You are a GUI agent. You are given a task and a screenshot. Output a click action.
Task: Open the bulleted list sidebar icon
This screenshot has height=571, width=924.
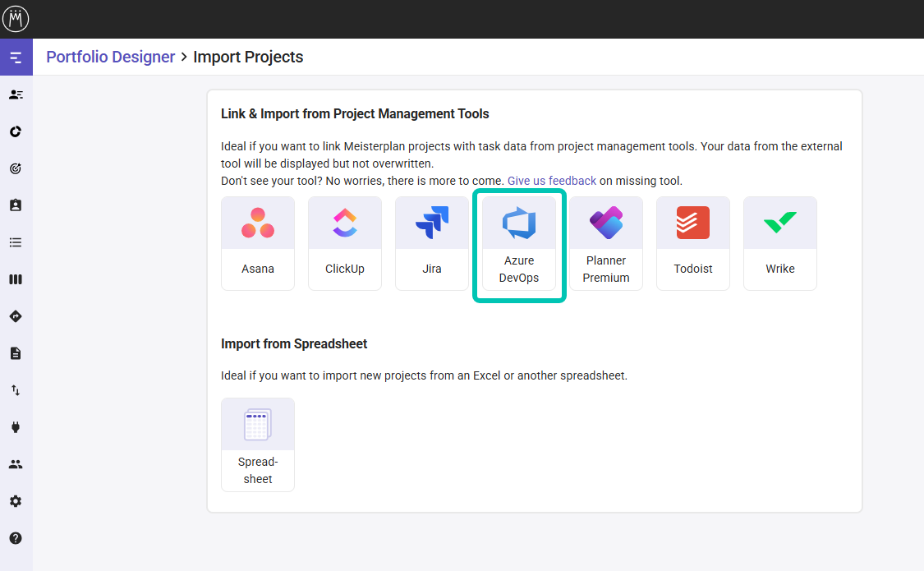coord(16,242)
